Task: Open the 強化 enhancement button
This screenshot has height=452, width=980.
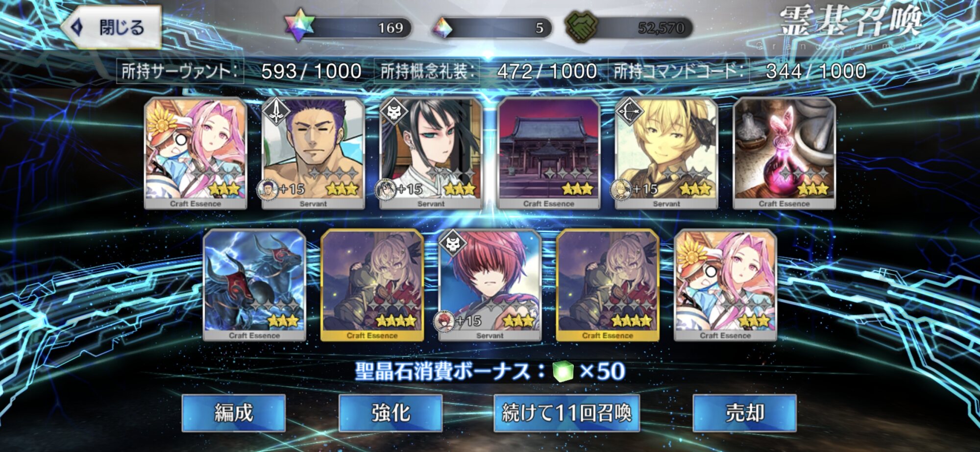Action: tap(391, 413)
